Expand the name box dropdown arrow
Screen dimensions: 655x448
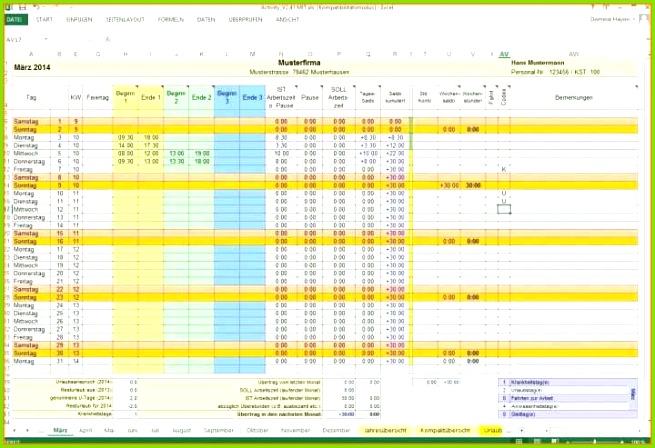pos(46,39)
